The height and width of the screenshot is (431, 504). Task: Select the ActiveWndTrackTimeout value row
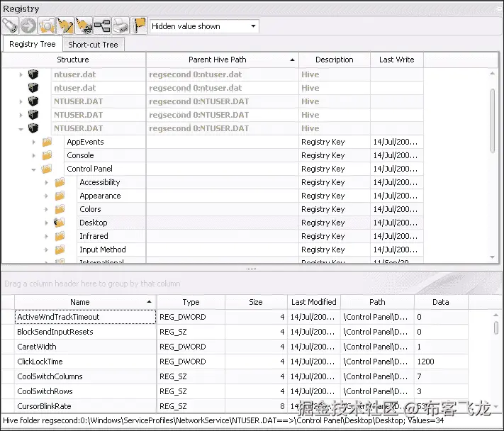point(235,317)
